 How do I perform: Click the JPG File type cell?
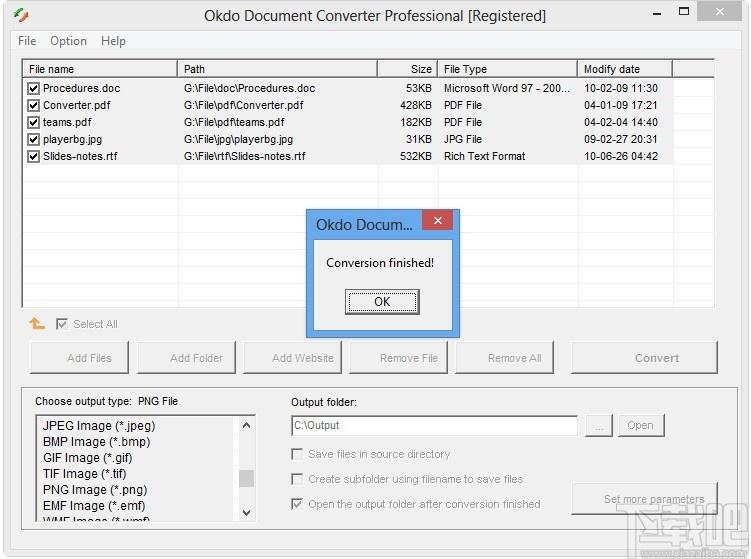[463, 139]
